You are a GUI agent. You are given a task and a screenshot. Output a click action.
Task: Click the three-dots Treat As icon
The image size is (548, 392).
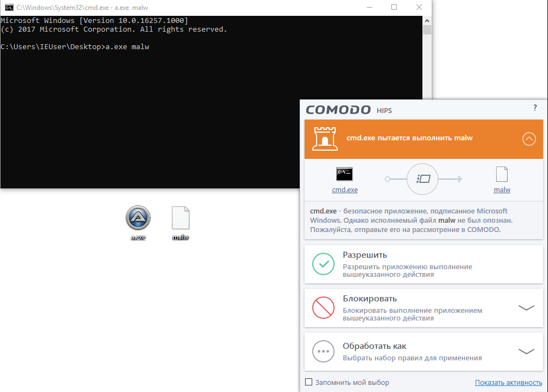323,352
